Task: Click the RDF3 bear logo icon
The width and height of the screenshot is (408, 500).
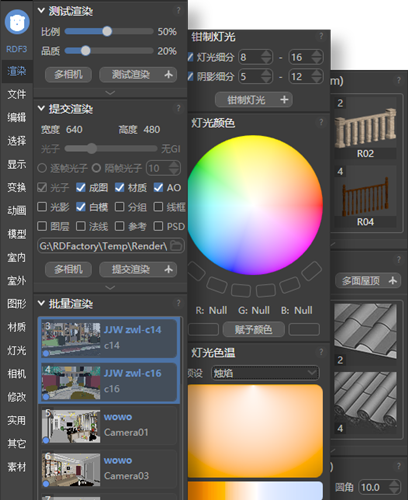Action: (17, 22)
